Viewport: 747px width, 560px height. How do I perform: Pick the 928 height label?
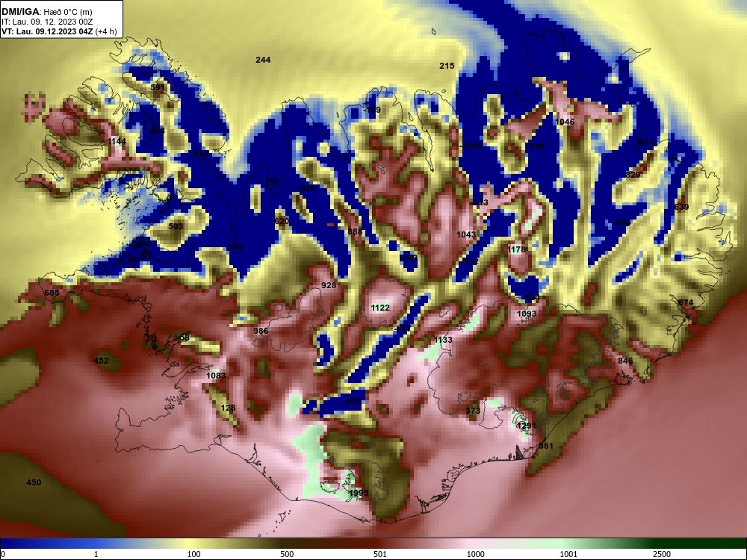329,285
